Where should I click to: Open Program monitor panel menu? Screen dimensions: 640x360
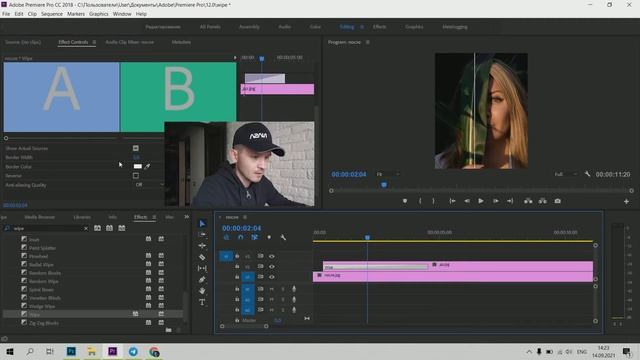point(368,42)
